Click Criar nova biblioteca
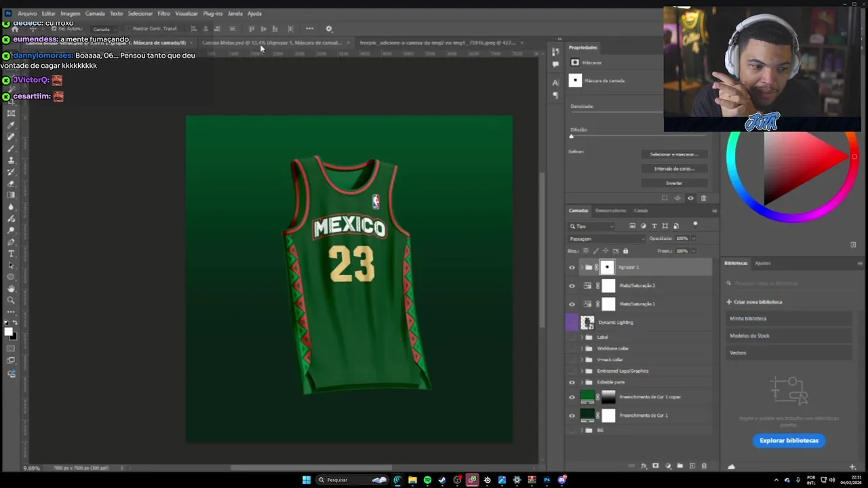Image resolution: width=868 pixels, height=488 pixels. coord(754,302)
